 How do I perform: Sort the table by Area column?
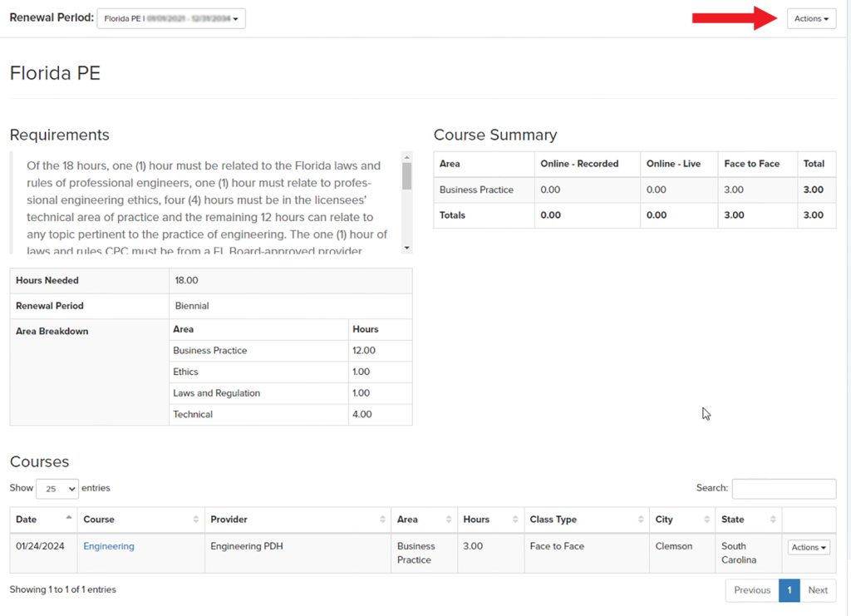(x=447, y=518)
